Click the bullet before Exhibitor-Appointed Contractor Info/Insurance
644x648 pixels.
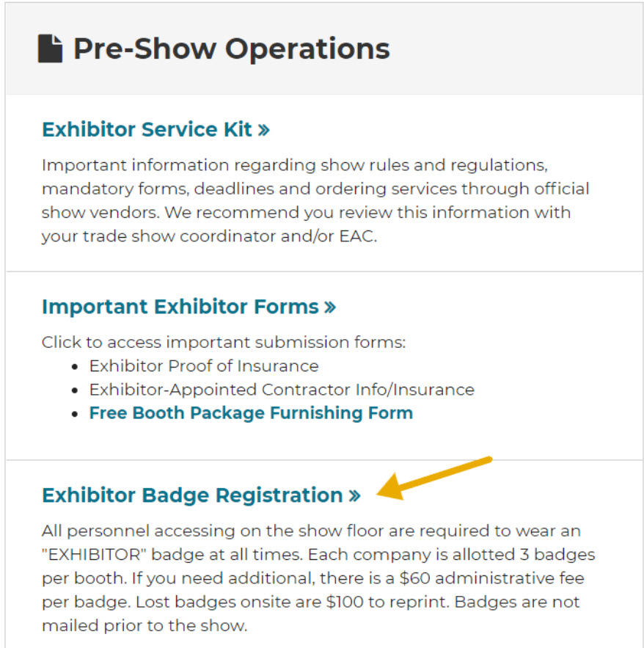pos(75,390)
